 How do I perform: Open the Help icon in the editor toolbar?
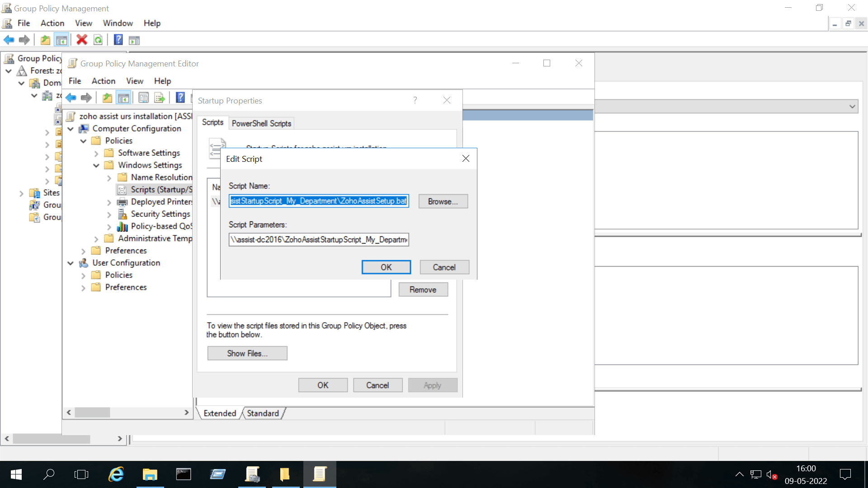(x=180, y=97)
